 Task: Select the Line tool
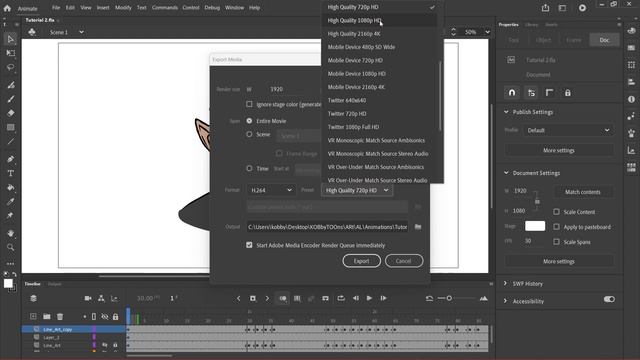pos(11,142)
